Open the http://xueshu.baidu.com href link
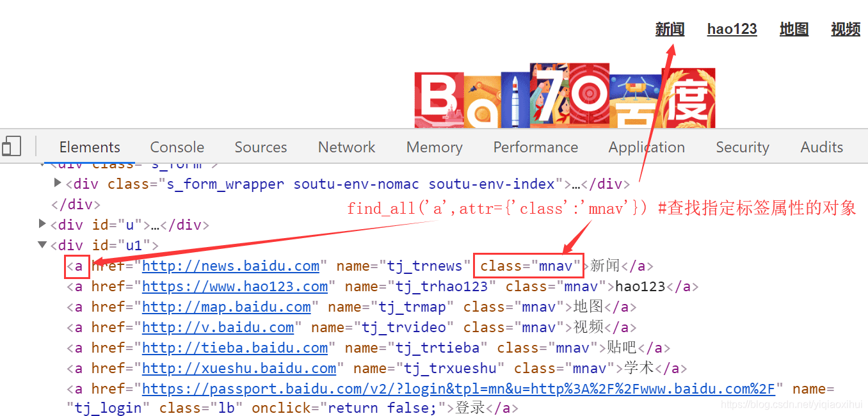Image resolution: width=868 pixels, height=416 pixels. [x=239, y=368]
